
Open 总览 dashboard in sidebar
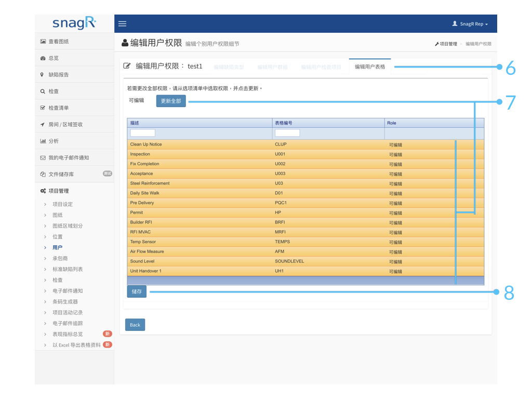click(74, 58)
